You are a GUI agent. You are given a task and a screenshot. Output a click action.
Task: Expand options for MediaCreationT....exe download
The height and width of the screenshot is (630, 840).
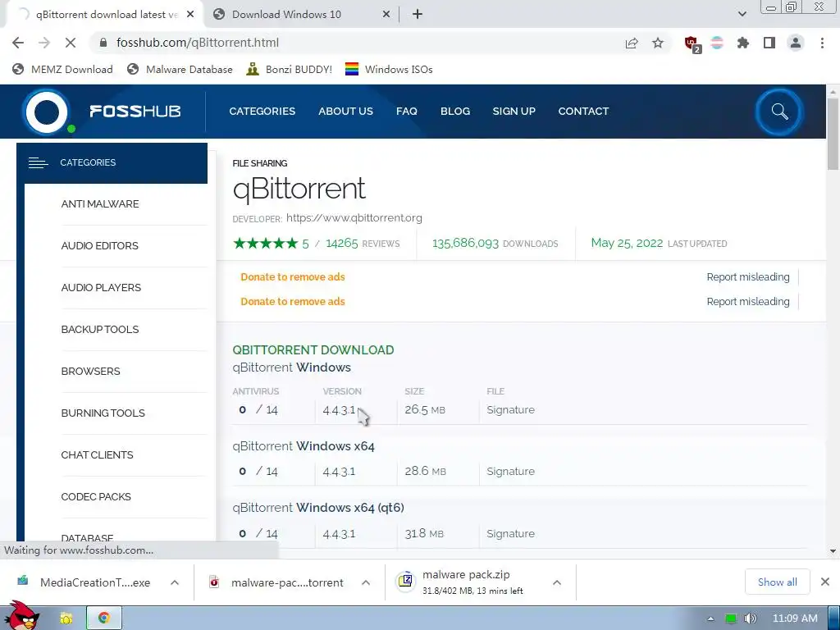[x=175, y=582]
